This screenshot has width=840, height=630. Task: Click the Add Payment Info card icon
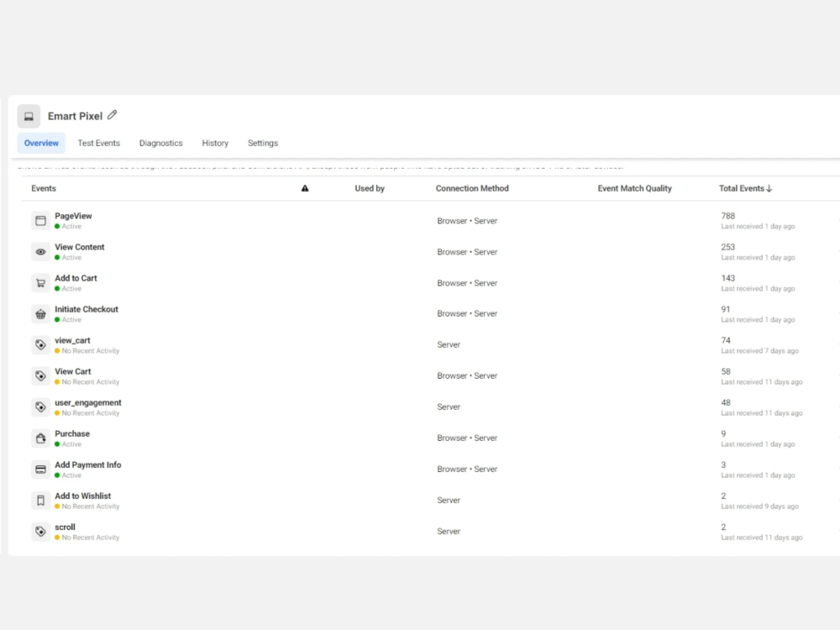[40, 470]
